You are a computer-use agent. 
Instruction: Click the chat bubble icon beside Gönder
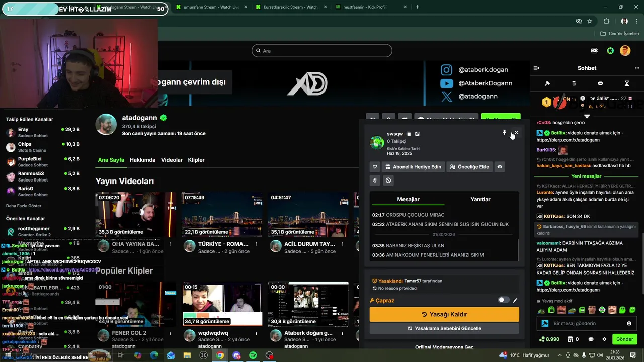(x=591, y=339)
